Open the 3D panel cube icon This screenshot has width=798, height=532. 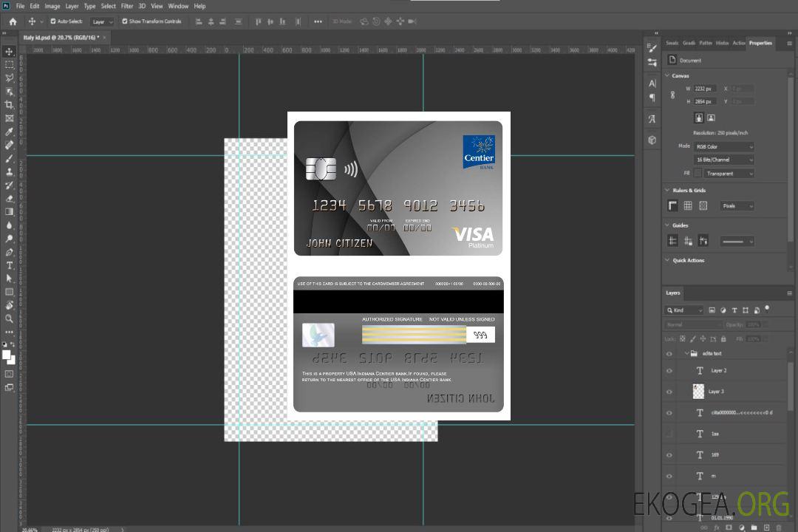652,140
